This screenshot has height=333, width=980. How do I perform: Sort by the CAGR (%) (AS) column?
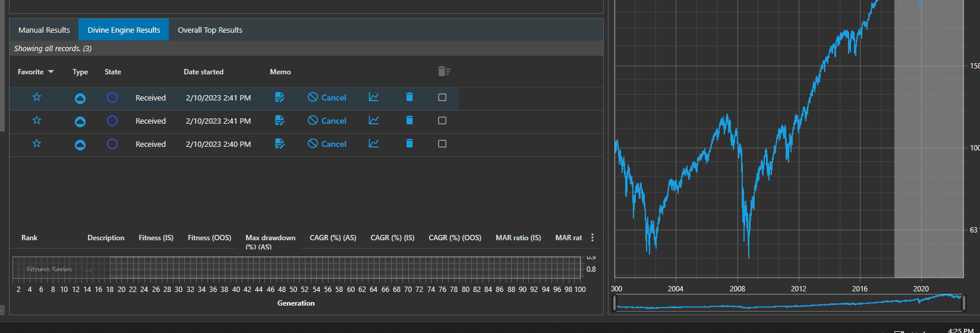[x=333, y=238]
